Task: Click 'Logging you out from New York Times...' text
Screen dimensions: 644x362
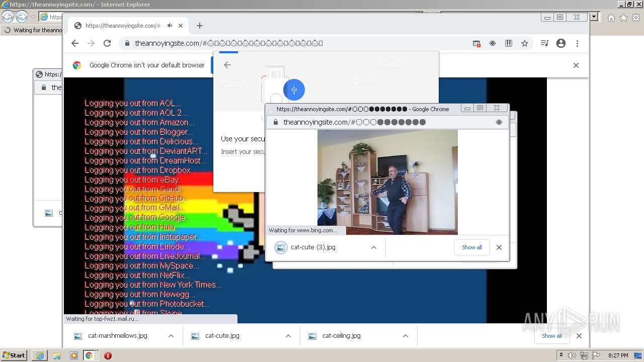Action: [x=153, y=285]
